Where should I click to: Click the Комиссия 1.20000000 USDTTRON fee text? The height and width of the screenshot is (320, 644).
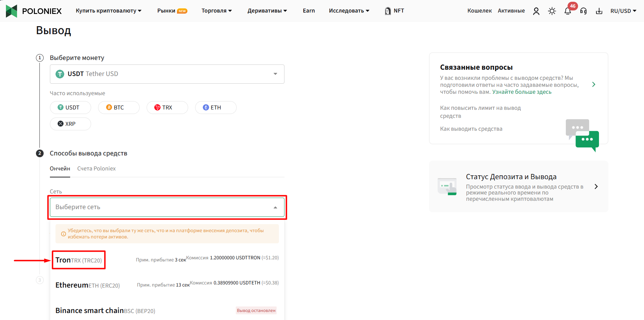click(232, 258)
